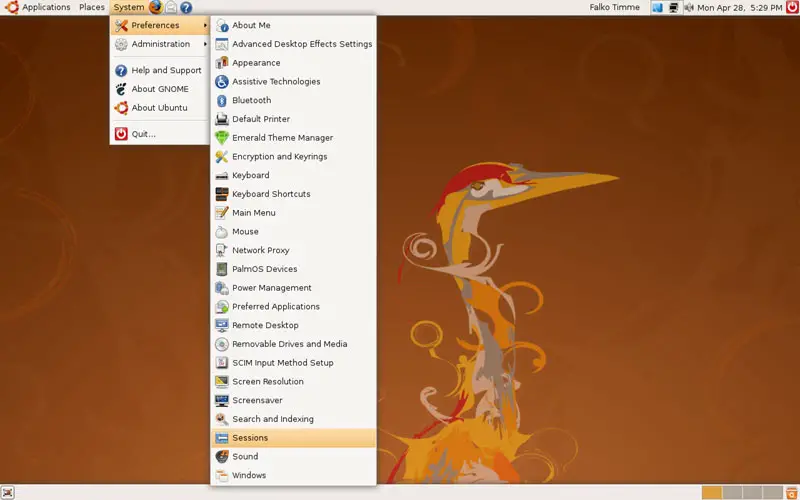The width and height of the screenshot is (800, 500).
Task: Select Sessions in Preferences menu
Action: click(x=293, y=438)
